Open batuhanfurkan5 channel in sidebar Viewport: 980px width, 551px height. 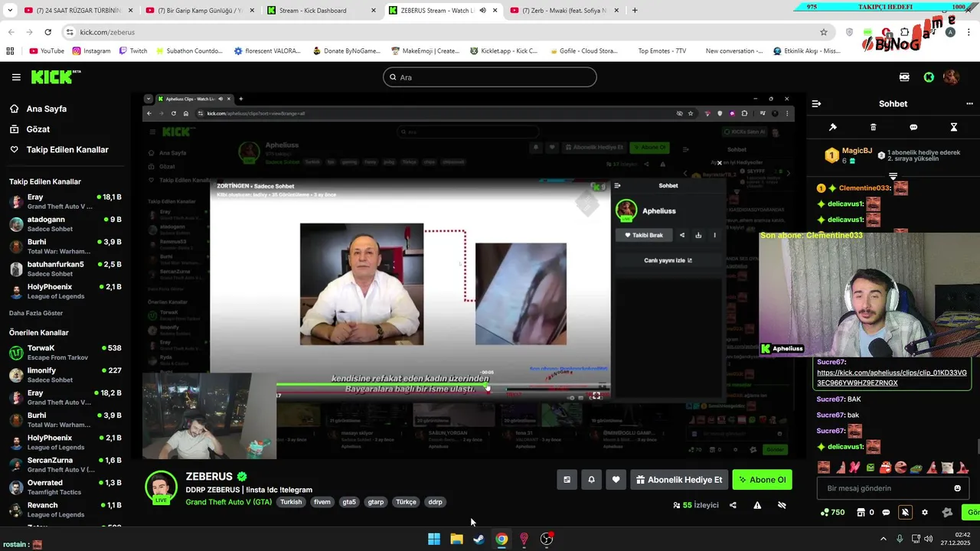tap(65, 269)
